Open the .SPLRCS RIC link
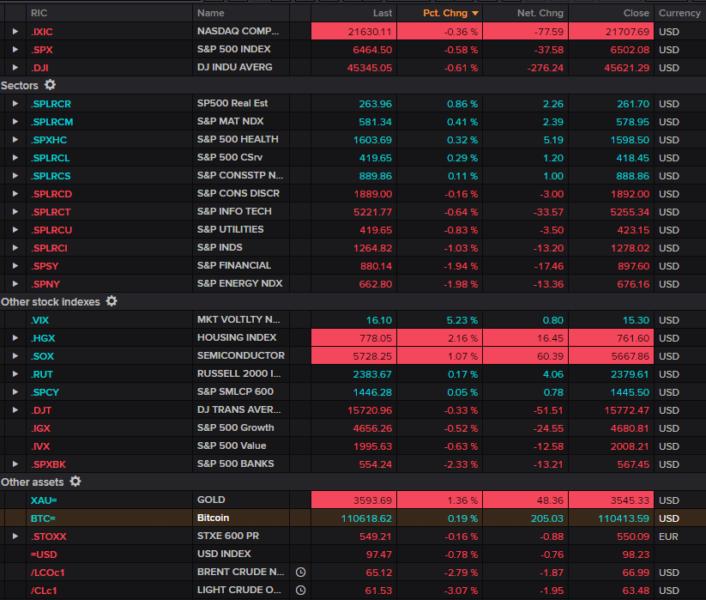706x600 pixels. coord(50,176)
